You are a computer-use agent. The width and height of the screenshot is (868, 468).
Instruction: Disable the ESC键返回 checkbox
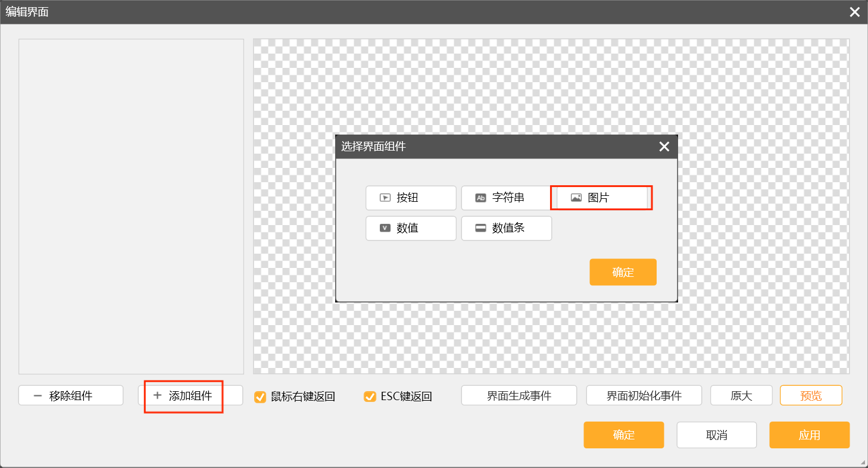[370, 397]
